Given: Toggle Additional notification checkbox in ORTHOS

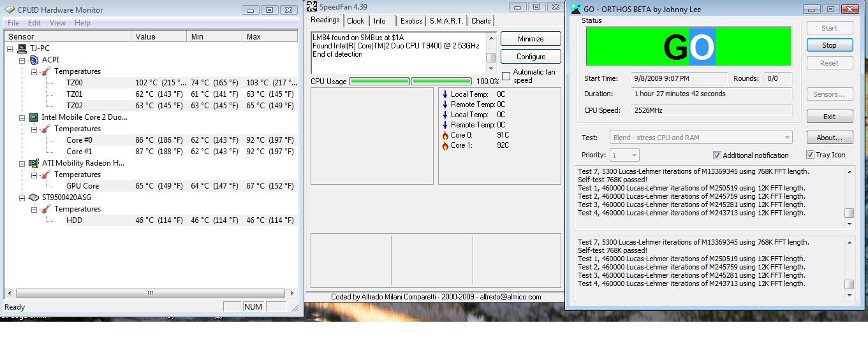Looking at the screenshot, I should (717, 155).
